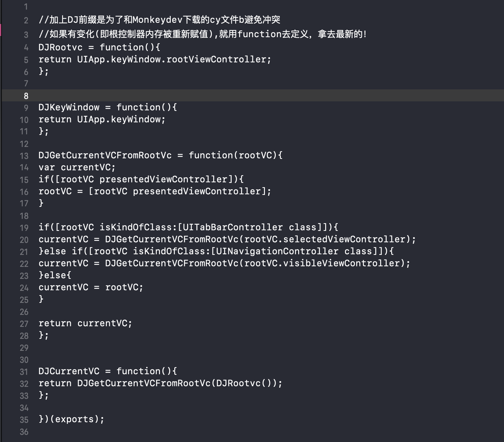Click the DJCurrentVC function definition
This screenshot has width=504, height=442.
tap(108, 371)
